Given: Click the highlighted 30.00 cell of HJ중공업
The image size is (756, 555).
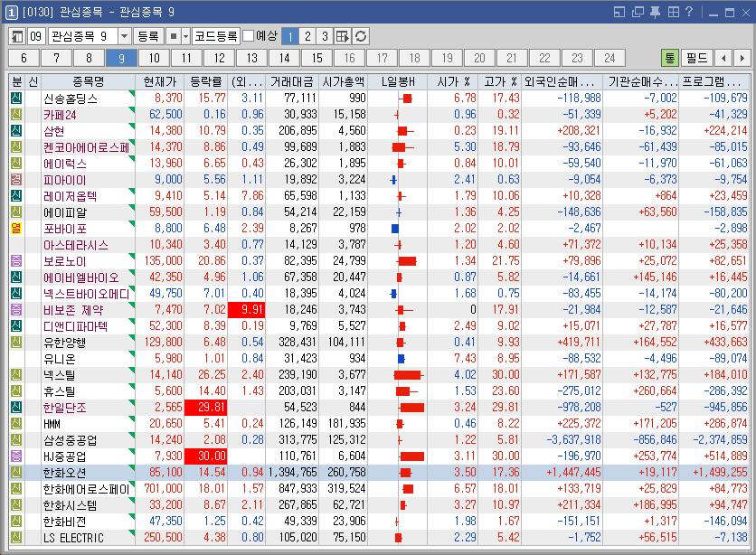Looking at the screenshot, I should [x=206, y=456].
